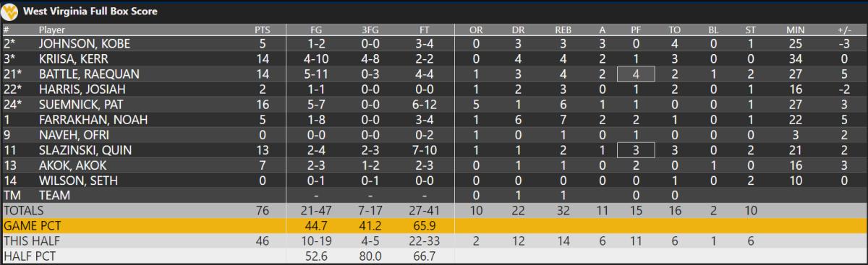Click the West Virginia Full Box Score title

(x=90, y=12)
